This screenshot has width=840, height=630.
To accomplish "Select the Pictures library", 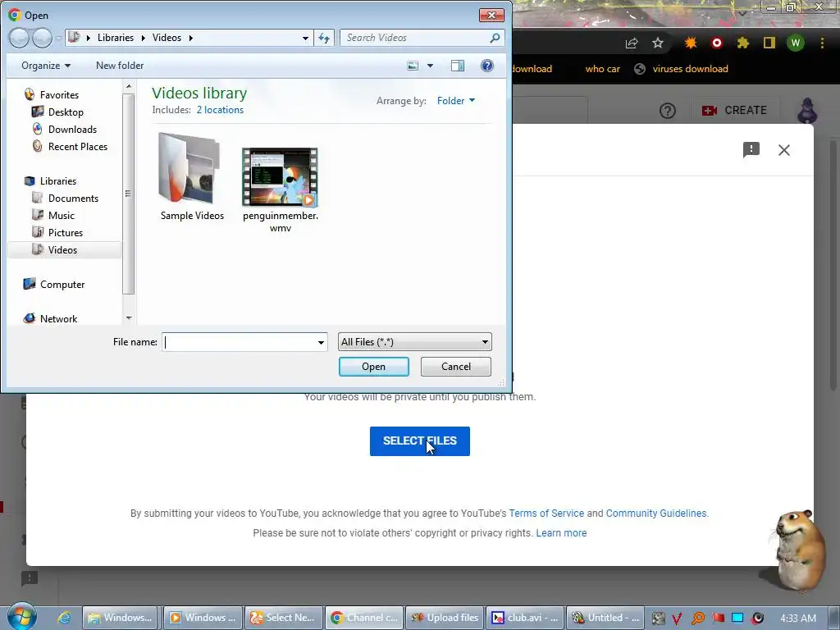I will click(66, 232).
